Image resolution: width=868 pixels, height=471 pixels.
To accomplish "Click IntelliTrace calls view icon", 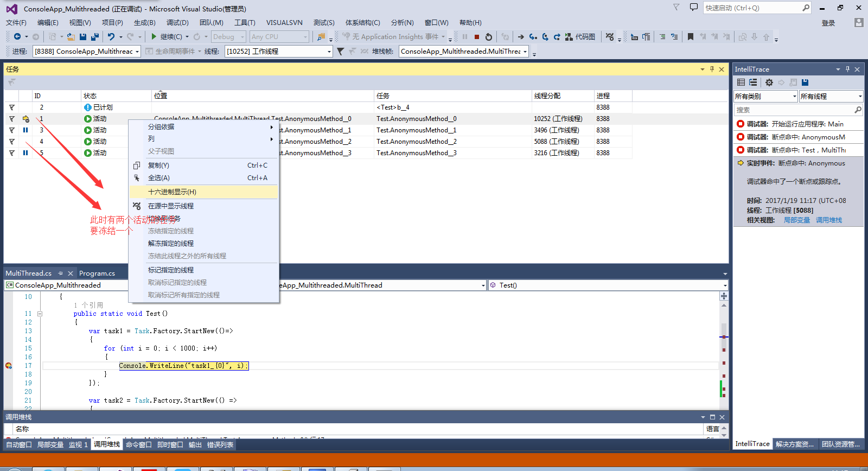I will [753, 82].
